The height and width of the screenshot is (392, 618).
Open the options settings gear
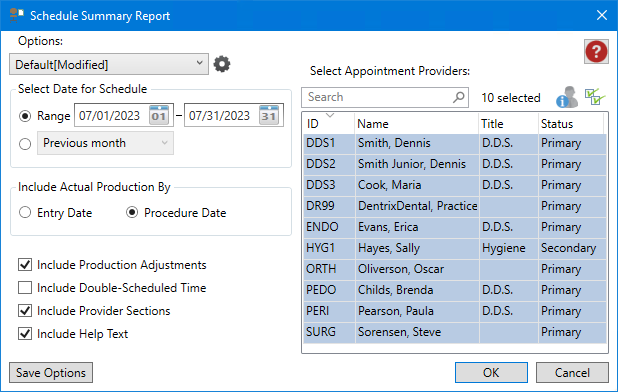click(222, 64)
